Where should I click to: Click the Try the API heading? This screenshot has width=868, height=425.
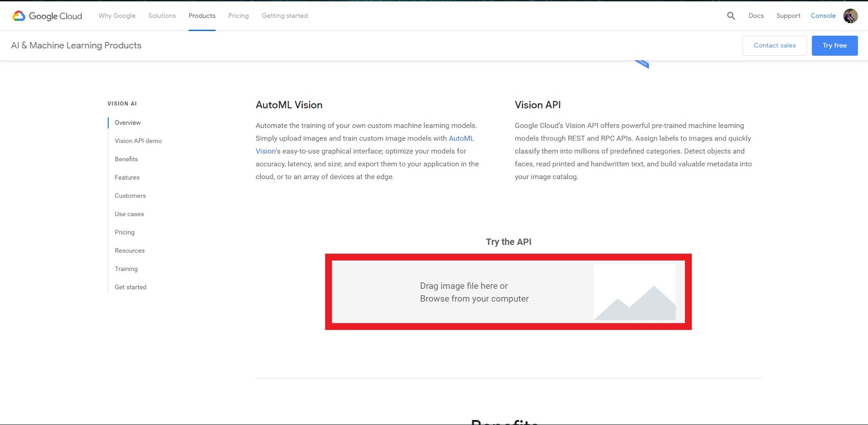click(508, 242)
